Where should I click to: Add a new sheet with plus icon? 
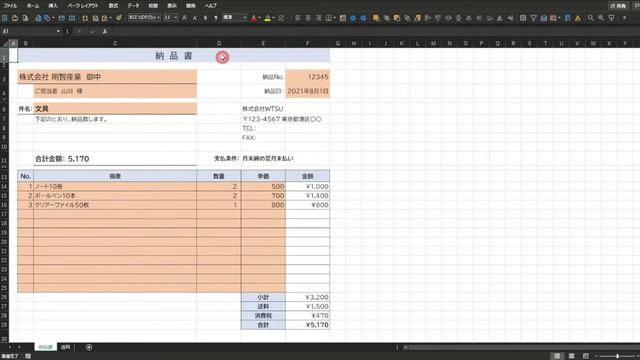(x=89, y=347)
